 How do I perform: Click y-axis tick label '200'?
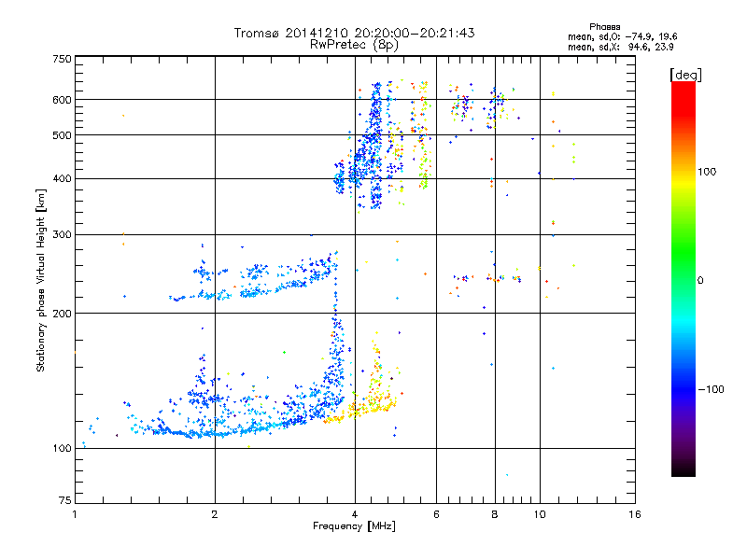tap(62, 314)
